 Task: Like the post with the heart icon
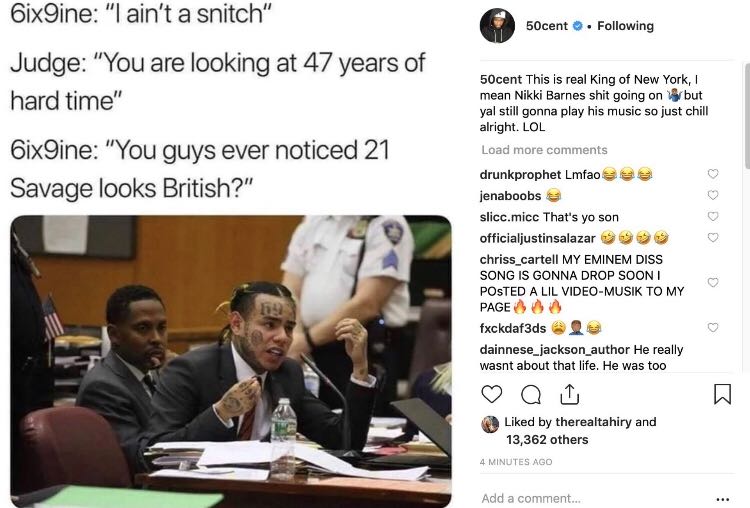[x=491, y=394]
